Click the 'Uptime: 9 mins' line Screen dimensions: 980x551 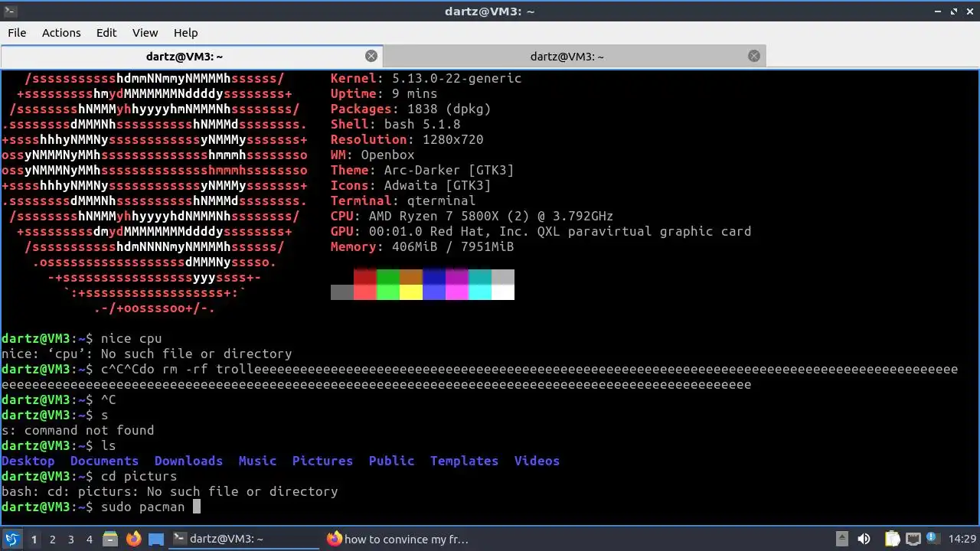[384, 93]
